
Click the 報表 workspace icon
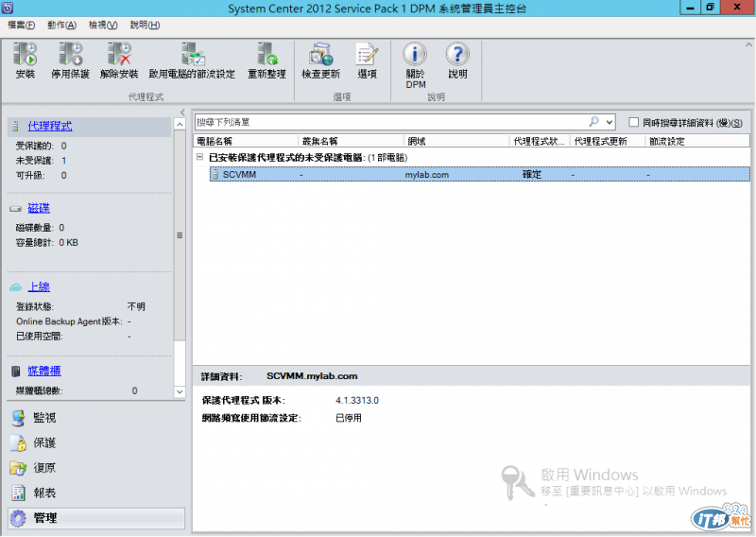click(18, 493)
